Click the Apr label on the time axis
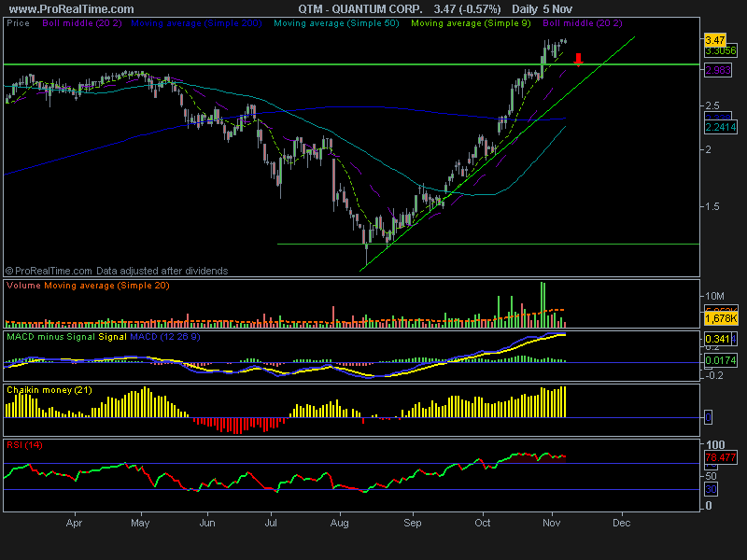The height and width of the screenshot is (560, 747). click(x=75, y=523)
